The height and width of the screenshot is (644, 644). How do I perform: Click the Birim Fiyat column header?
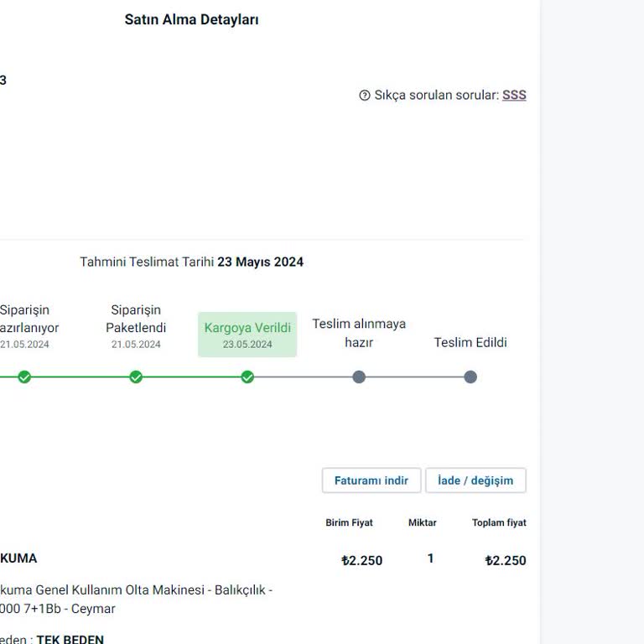pos(349,522)
